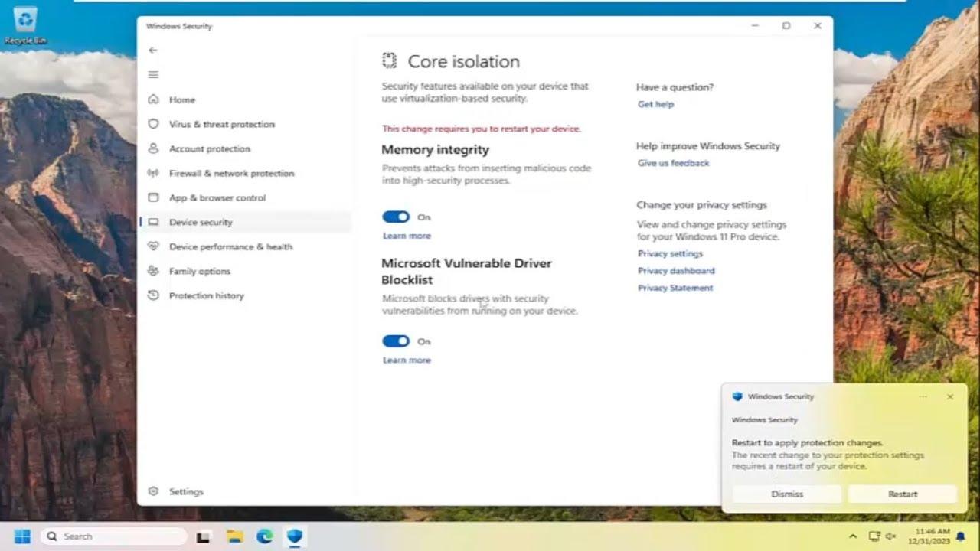Open Virus & threat protection

pos(154,124)
